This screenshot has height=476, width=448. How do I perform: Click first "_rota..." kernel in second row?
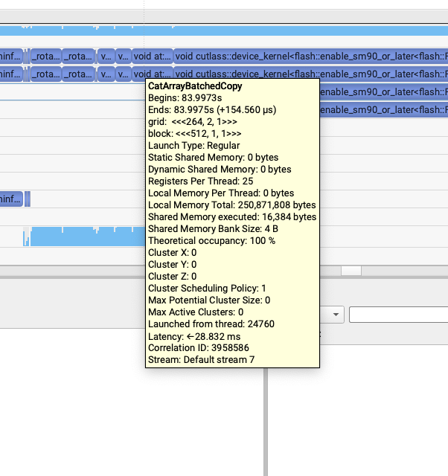click(45, 74)
